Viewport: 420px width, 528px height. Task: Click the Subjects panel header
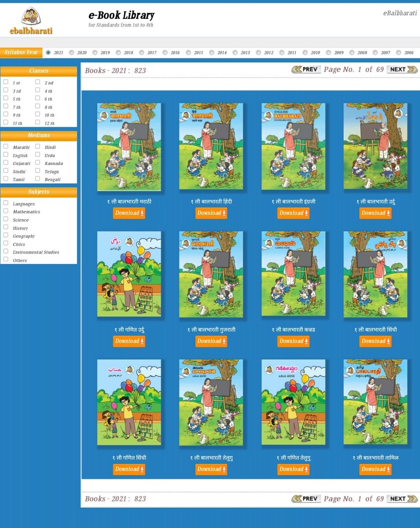click(x=39, y=192)
